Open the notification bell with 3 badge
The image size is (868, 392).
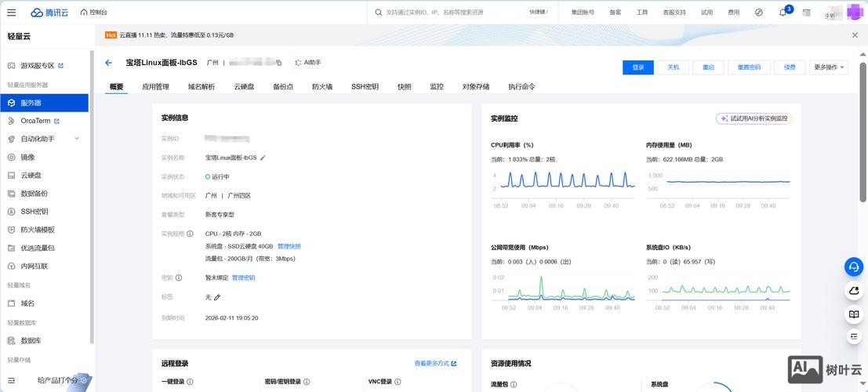(x=783, y=13)
